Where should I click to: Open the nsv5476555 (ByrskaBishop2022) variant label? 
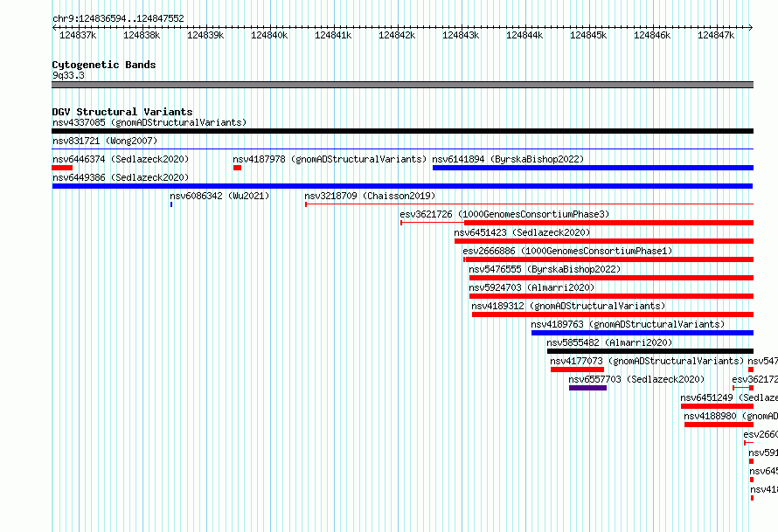point(545,269)
